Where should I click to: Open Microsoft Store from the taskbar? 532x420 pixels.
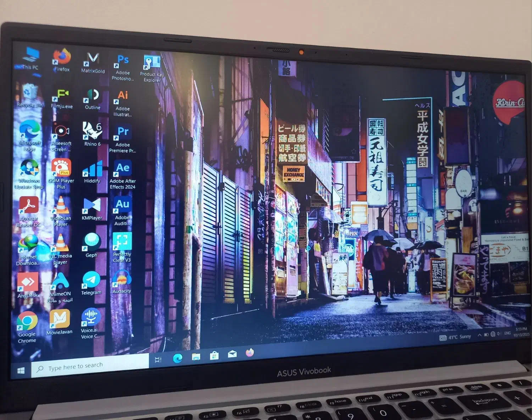click(214, 355)
